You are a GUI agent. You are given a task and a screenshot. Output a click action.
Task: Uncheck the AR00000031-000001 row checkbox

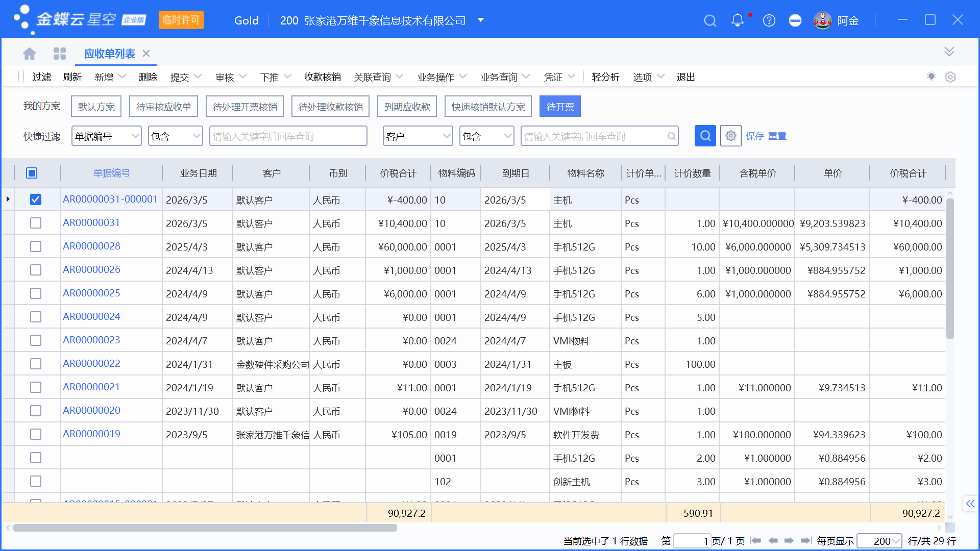36,199
